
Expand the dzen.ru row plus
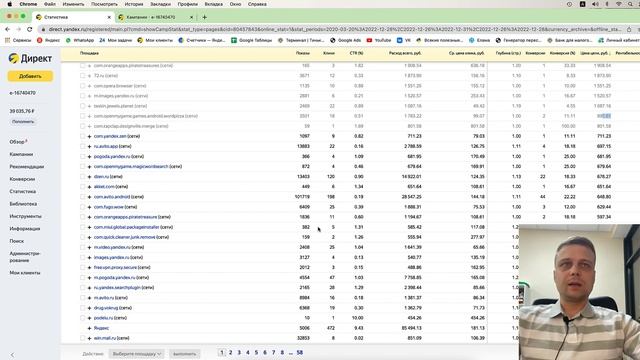tap(89, 177)
